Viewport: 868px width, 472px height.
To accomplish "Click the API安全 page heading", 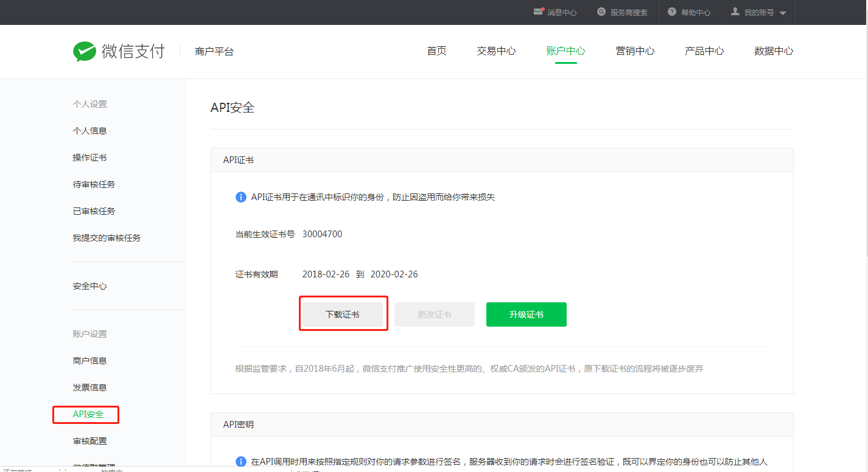I will point(233,108).
